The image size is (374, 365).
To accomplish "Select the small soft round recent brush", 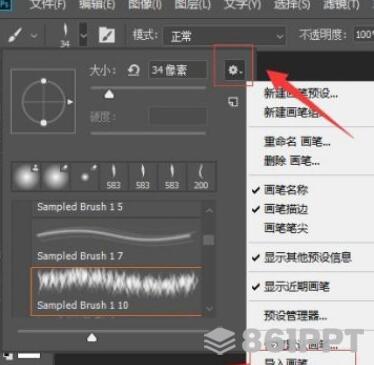I will [85, 176].
